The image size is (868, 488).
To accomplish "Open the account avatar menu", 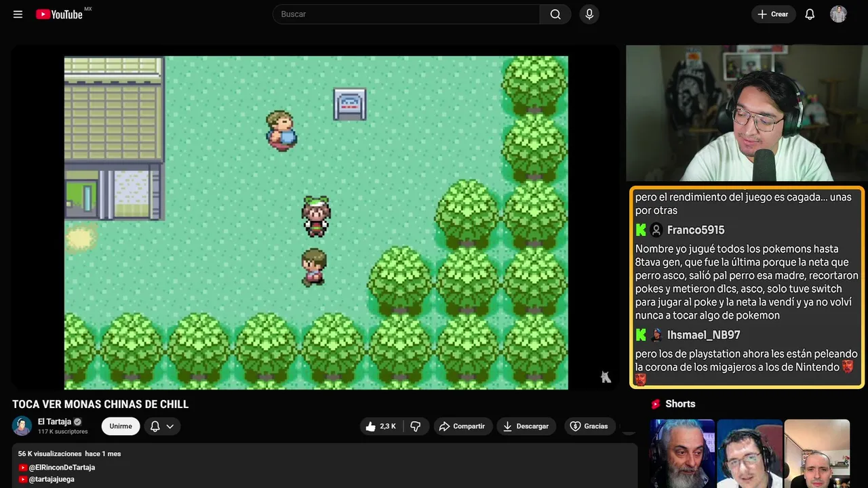I will [838, 14].
